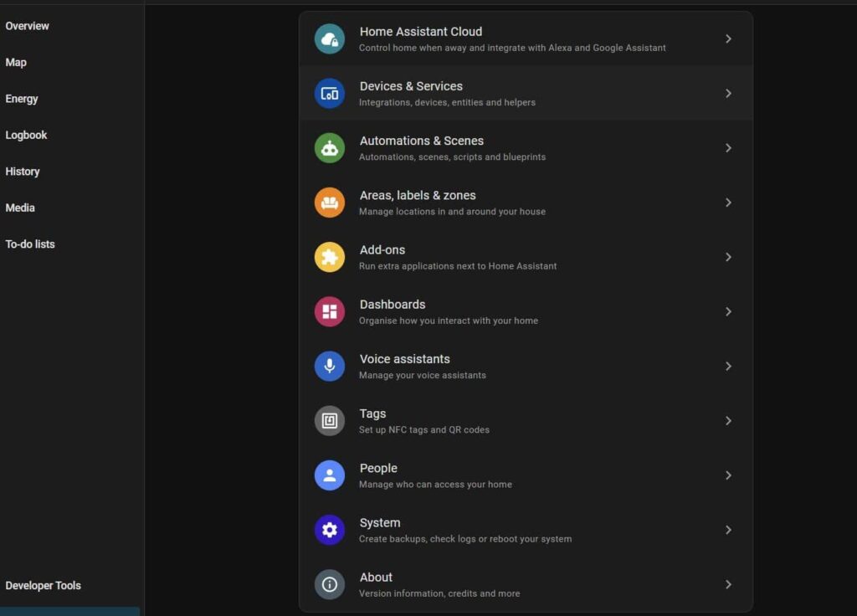The height and width of the screenshot is (616, 857).
Task: Click the Tags NFC icon
Action: tap(330, 421)
